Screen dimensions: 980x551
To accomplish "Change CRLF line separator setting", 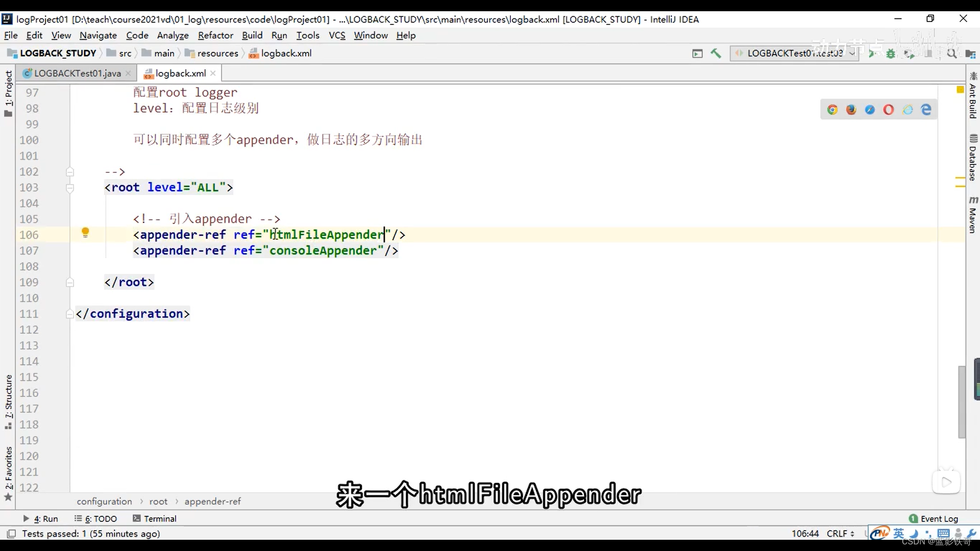I will [841, 534].
